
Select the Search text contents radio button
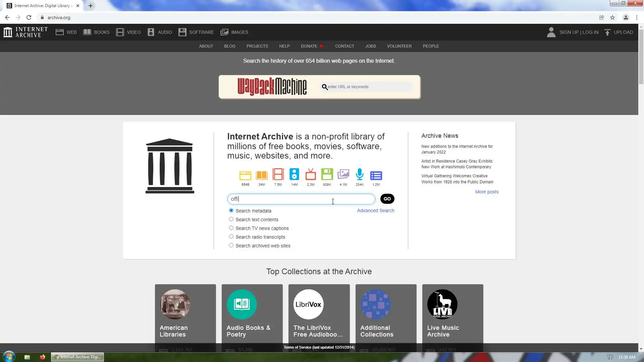click(x=231, y=219)
